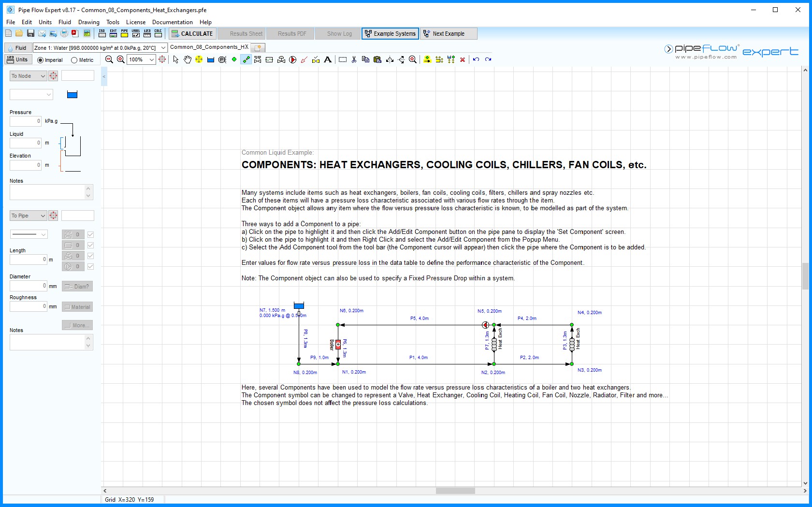The height and width of the screenshot is (507, 812).
Task: Zoom out using the minus magnifier icon
Action: pos(109,59)
